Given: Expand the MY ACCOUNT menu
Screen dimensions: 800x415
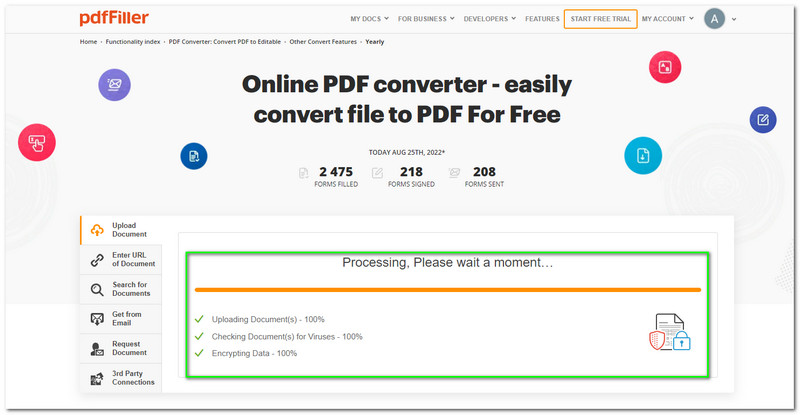Looking at the screenshot, I should click(668, 19).
